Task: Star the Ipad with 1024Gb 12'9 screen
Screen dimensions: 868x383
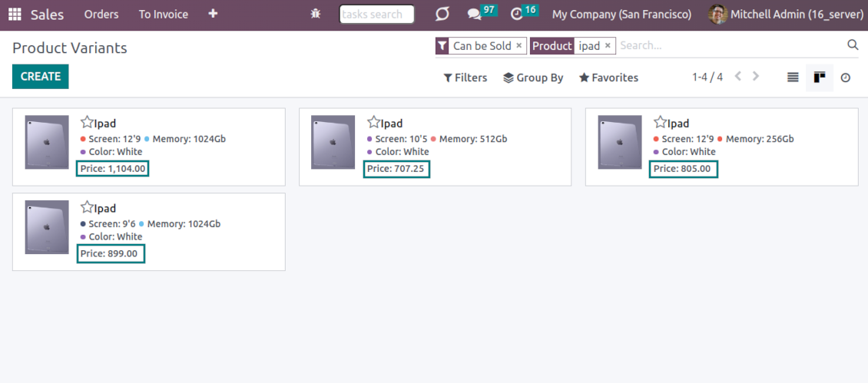Action: [x=87, y=122]
